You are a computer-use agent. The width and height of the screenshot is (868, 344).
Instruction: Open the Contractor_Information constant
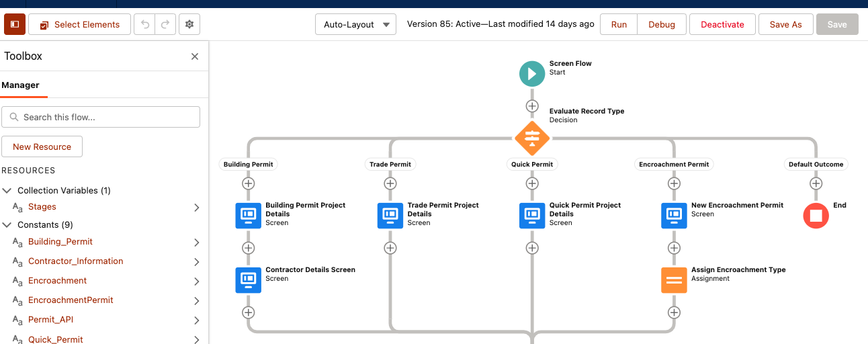pos(76,261)
